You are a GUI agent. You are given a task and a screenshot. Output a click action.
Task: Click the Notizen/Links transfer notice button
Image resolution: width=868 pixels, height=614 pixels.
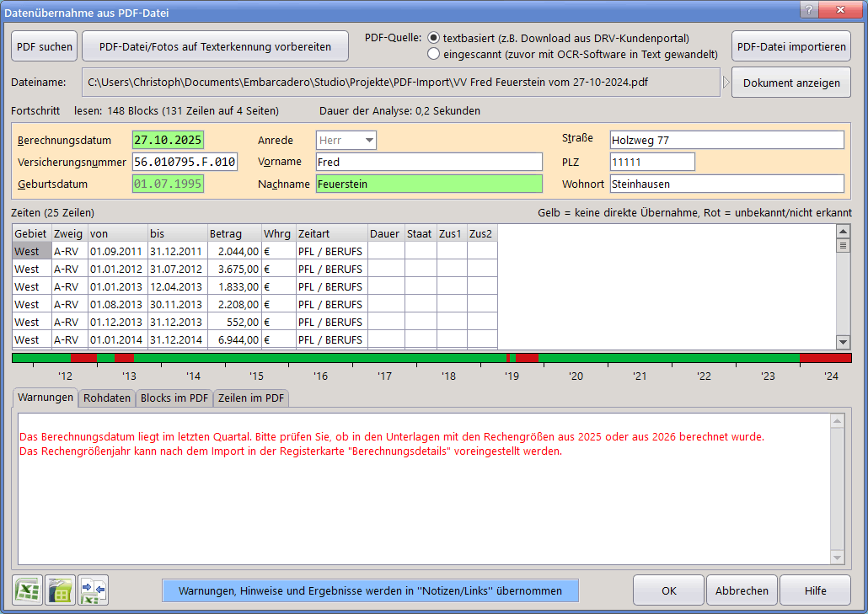[x=370, y=590]
